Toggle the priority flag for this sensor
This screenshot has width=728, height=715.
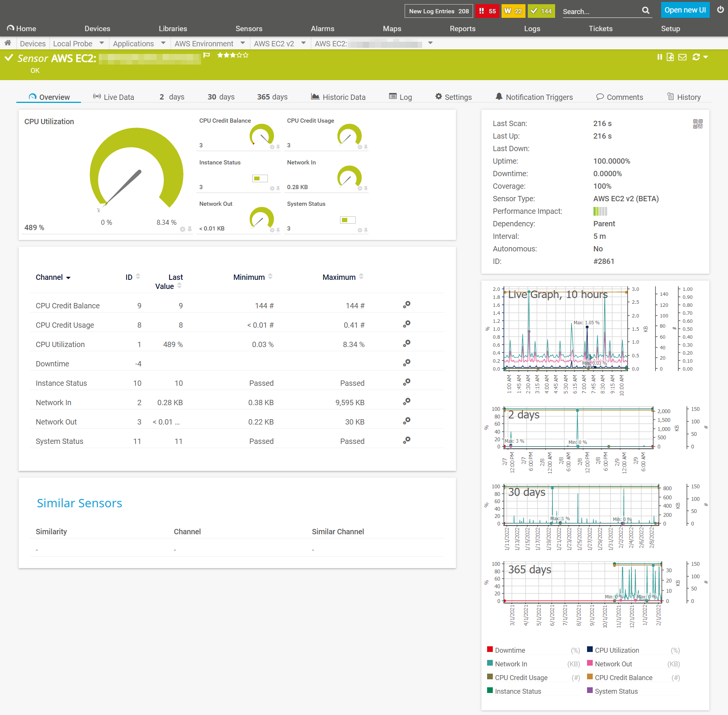207,55
